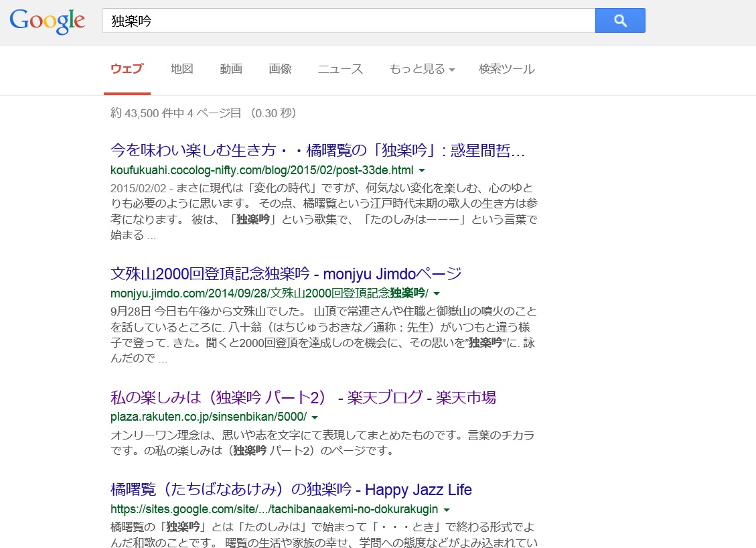Switch to 動画 video results
Screen dimensions: 756x548
(230, 68)
